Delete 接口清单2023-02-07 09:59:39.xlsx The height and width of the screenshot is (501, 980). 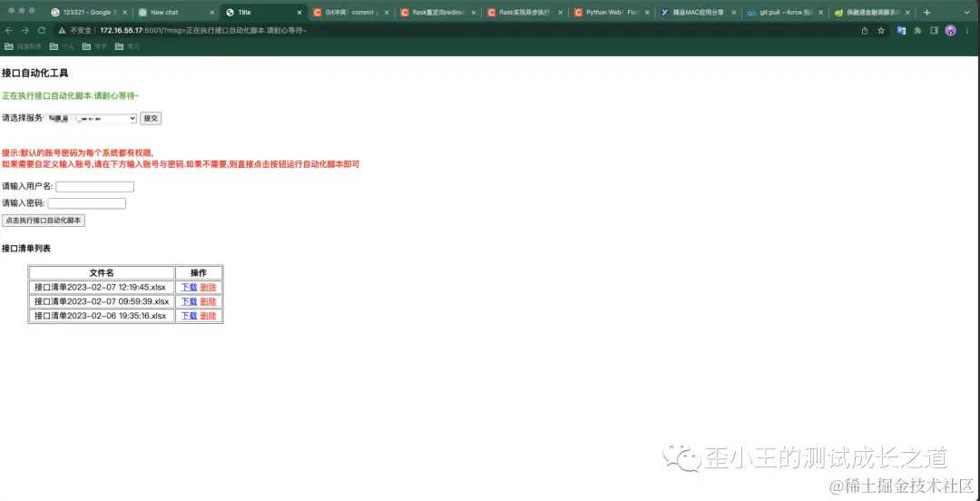(208, 301)
